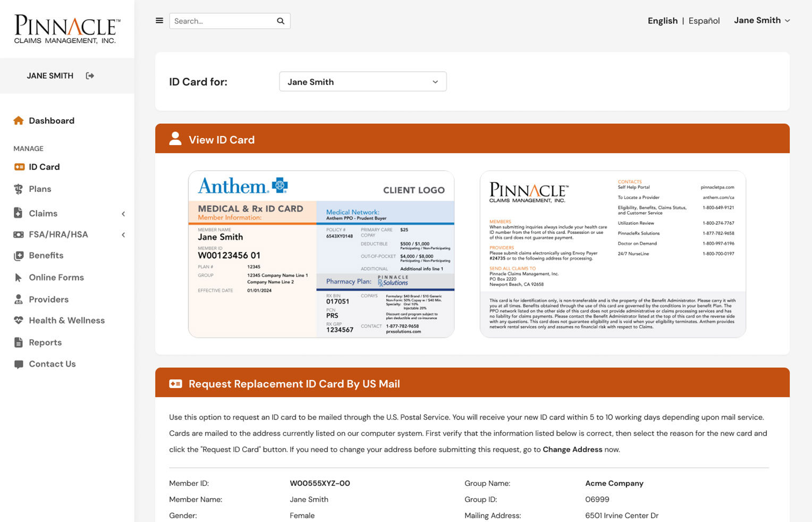Click the Health & Wellness heart icon
Screen dimensions: 812x522
(x=19, y=321)
